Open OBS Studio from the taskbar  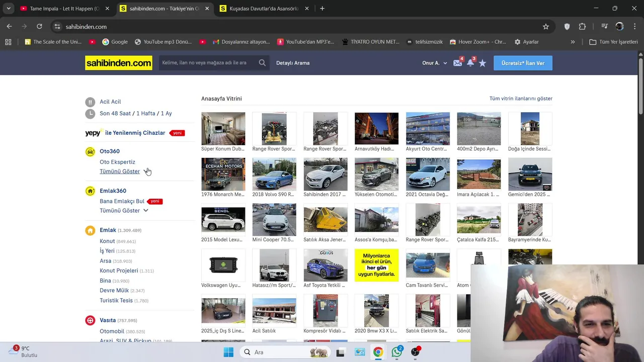pos(415,352)
